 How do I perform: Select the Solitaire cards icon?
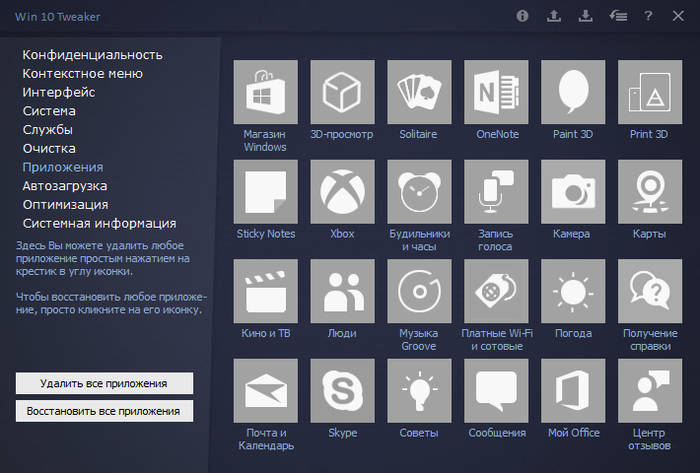419,92
